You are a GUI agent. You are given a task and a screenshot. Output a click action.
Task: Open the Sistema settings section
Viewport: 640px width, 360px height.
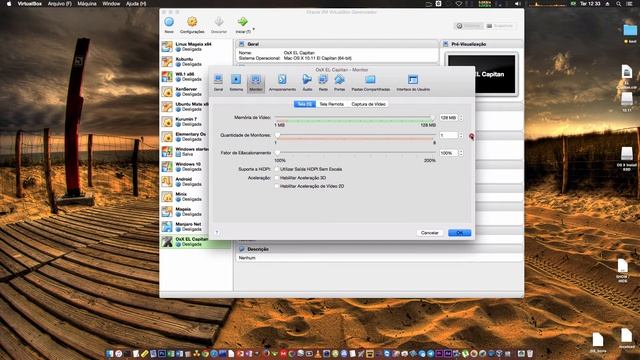tap(236, 82)
